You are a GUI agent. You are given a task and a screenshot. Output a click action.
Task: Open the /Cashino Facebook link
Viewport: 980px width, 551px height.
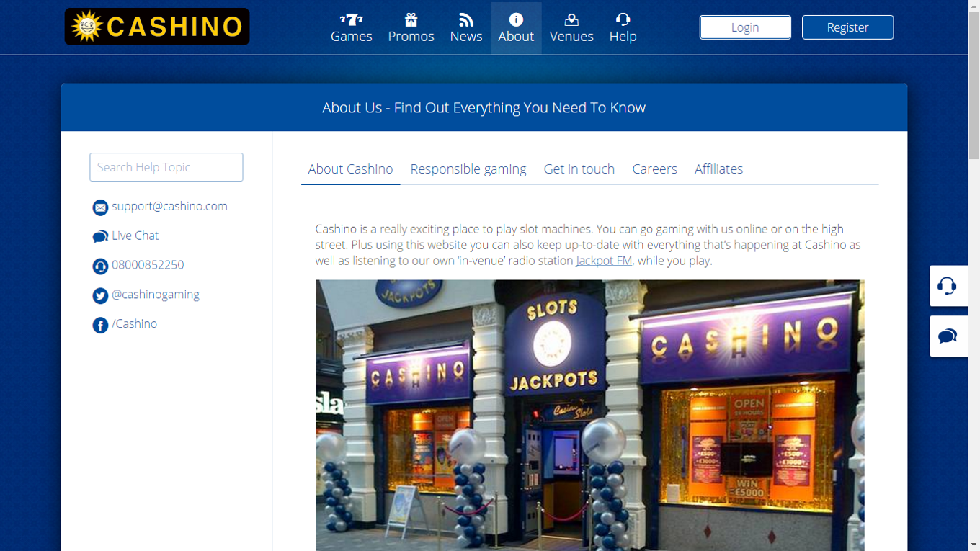coord(134,324)
